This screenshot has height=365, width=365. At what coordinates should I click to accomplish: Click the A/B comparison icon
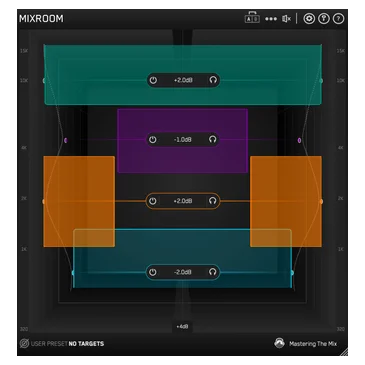(x=252, y=18)
